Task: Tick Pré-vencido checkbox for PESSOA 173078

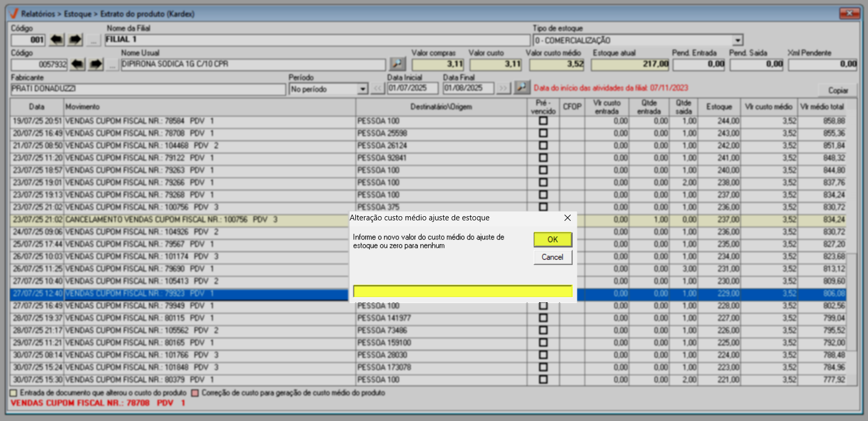Action: coord(543,367)
